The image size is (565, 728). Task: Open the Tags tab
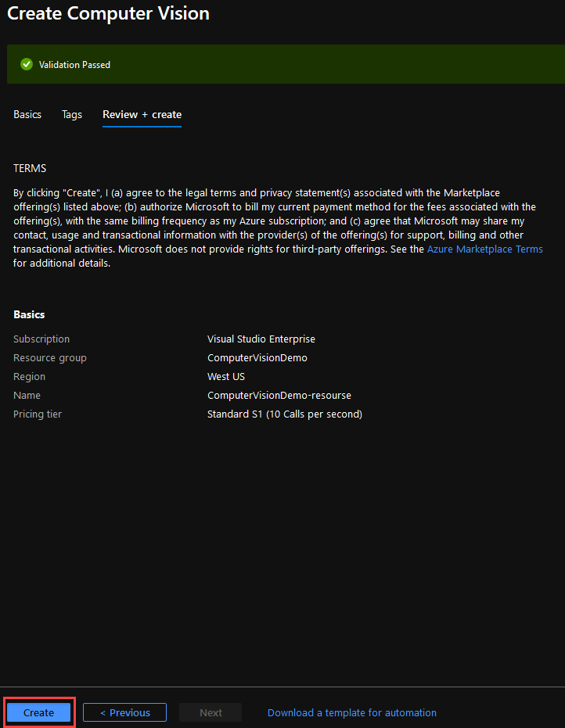coord(72,114)
